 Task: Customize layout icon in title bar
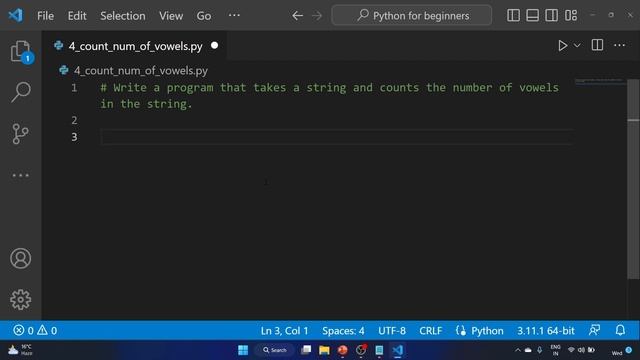571,16
